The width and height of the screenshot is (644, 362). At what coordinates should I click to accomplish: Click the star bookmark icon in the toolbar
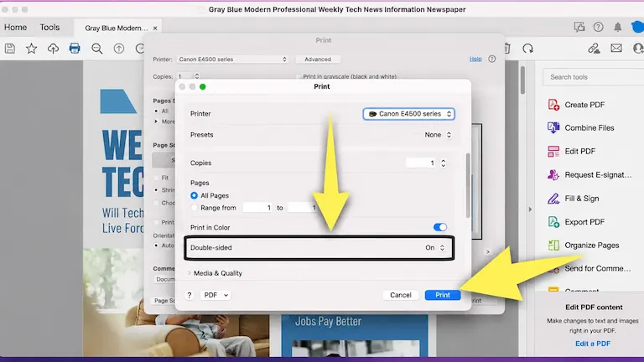tap(31, 49)
